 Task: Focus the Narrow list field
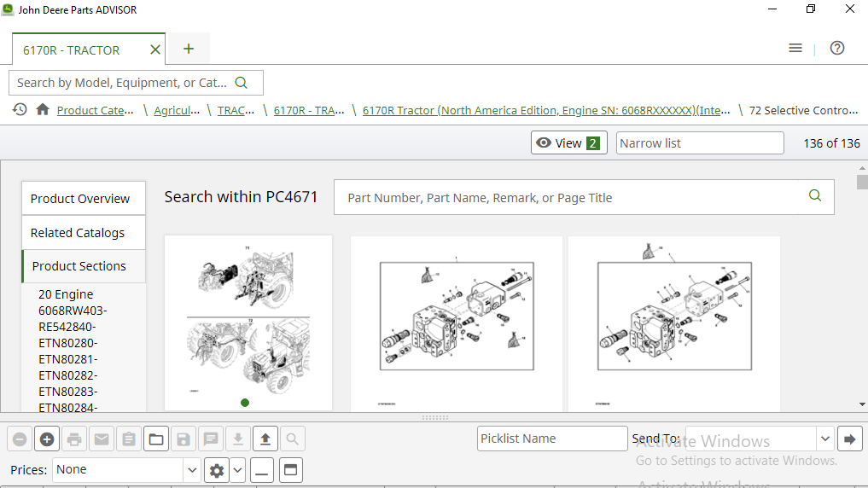[x=700, y=142]
